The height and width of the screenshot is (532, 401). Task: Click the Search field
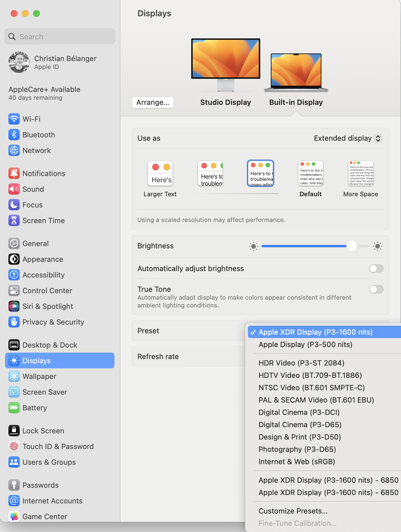[x=60, y=36]
